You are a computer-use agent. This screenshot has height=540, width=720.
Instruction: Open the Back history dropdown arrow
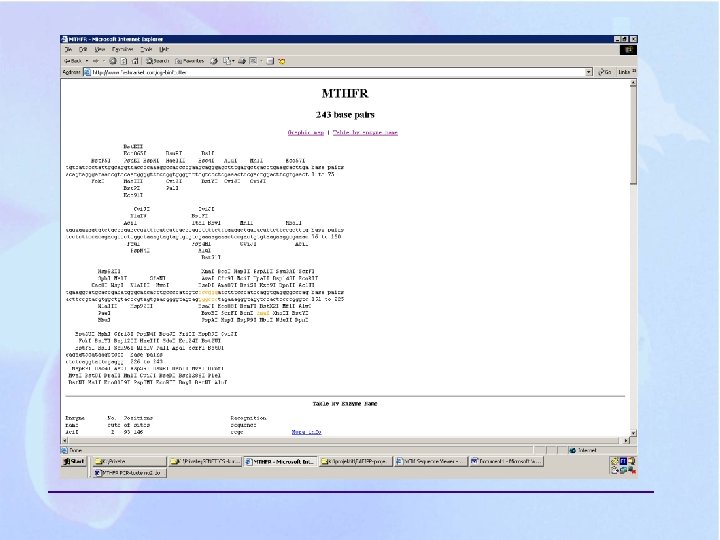[x=87, y=61]
